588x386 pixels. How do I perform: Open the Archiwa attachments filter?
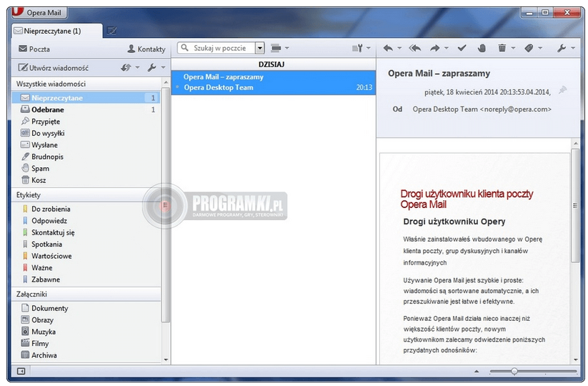click(x=86, y=355)
